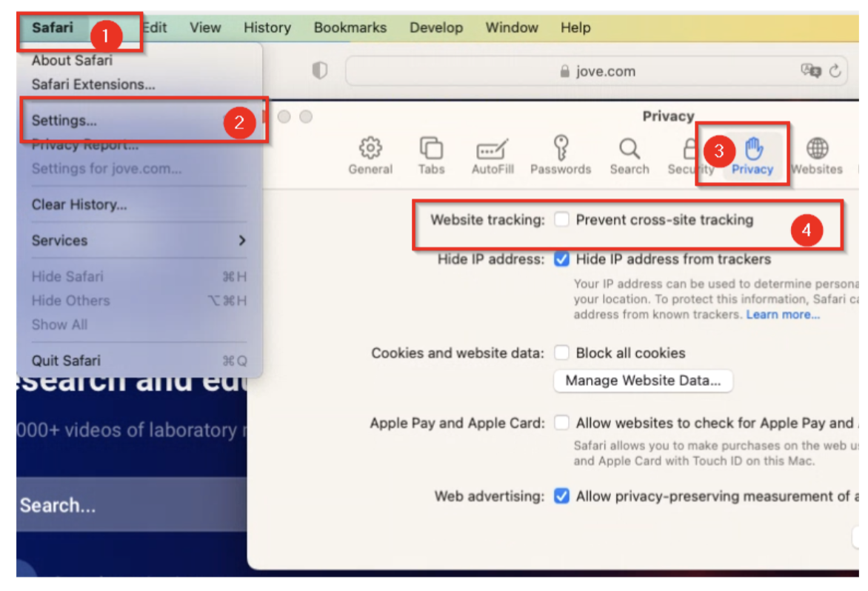
Task: Open the View menu
Action: 205,27
